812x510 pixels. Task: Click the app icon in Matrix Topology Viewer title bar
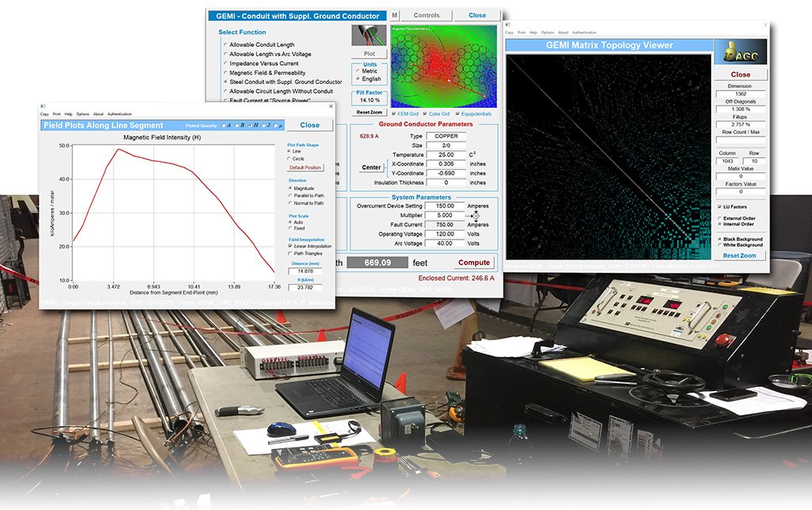pos(508,25)
